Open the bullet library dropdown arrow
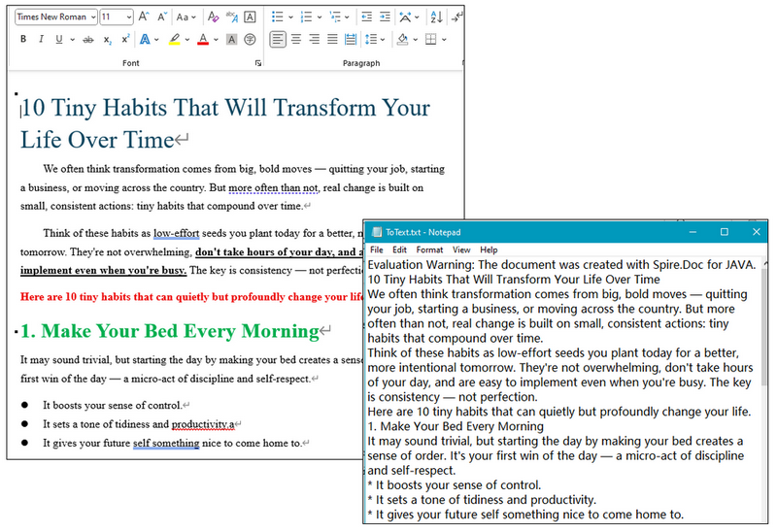Image resolution: width=777 pixels, height=532 pixels. (290, 17)
